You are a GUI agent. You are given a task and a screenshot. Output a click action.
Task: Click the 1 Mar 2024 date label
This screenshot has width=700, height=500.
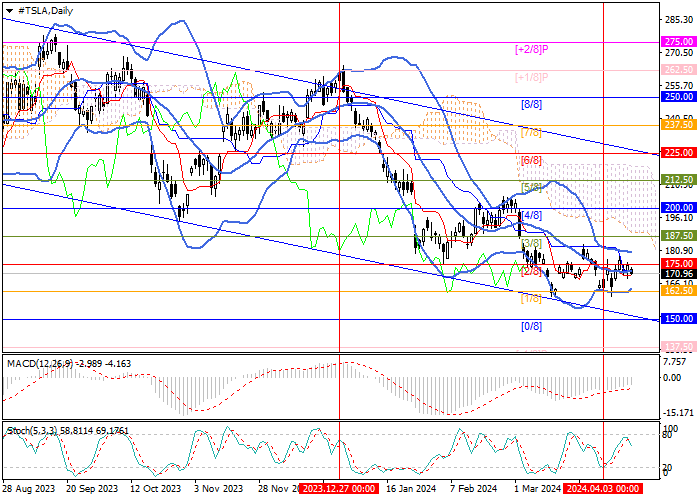click(x=538, y=489)
